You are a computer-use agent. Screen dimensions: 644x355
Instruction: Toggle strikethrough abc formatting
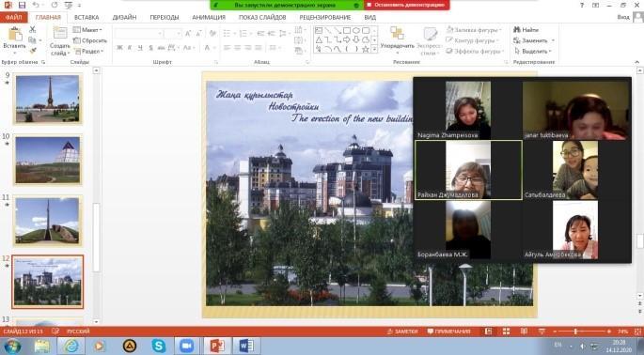click(x=161, y=48)
